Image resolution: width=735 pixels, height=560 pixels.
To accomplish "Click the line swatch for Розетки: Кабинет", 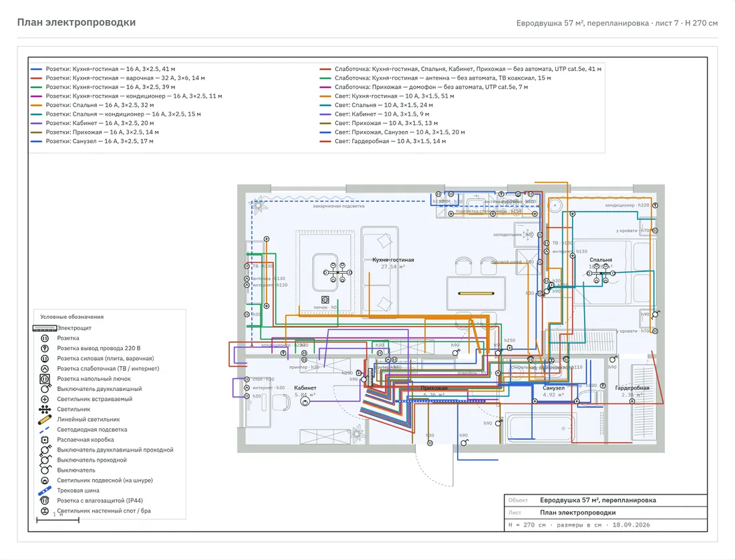I will (x=37, y=123).
